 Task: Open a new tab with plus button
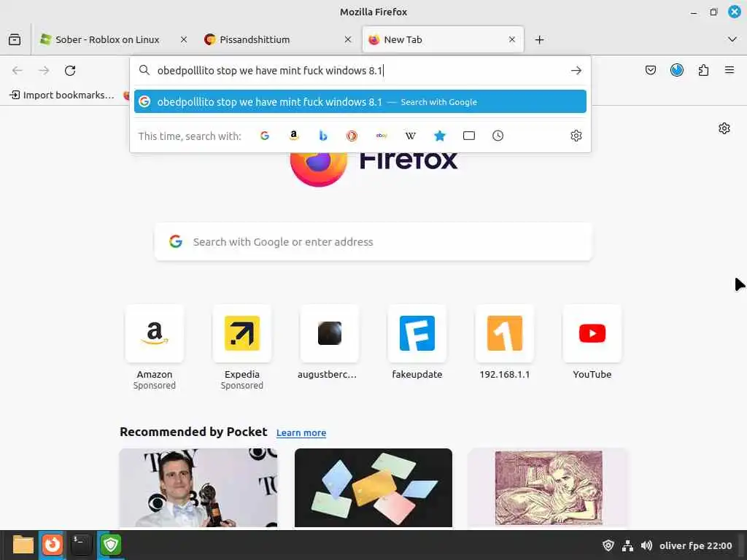click(539, 39)
